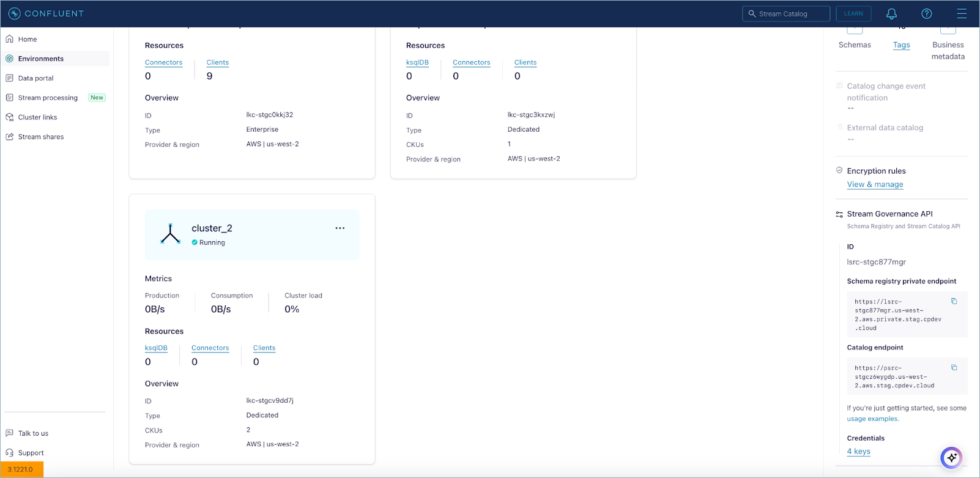Image resolution: width=980 pixels, height=478 pixels.
Task: Click the Enterprise type value
Action: pos(262,130)
